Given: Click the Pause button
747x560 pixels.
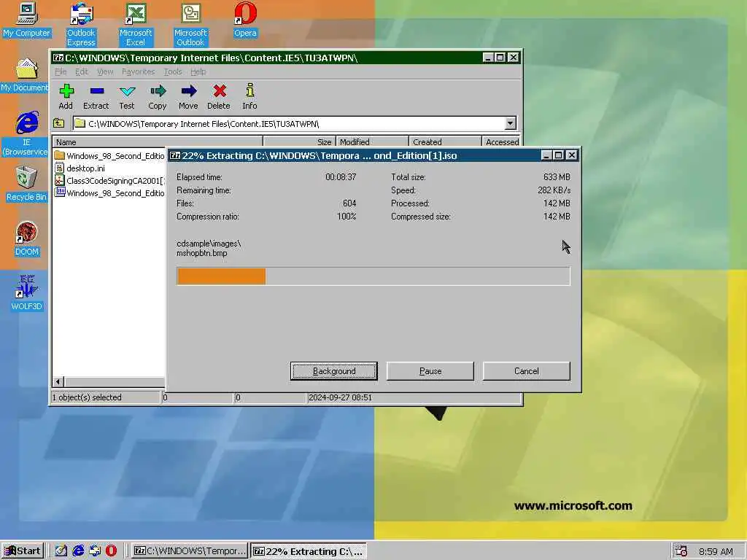Looking at the screenshot, I should pyautogui.click(x=430, y=371).
